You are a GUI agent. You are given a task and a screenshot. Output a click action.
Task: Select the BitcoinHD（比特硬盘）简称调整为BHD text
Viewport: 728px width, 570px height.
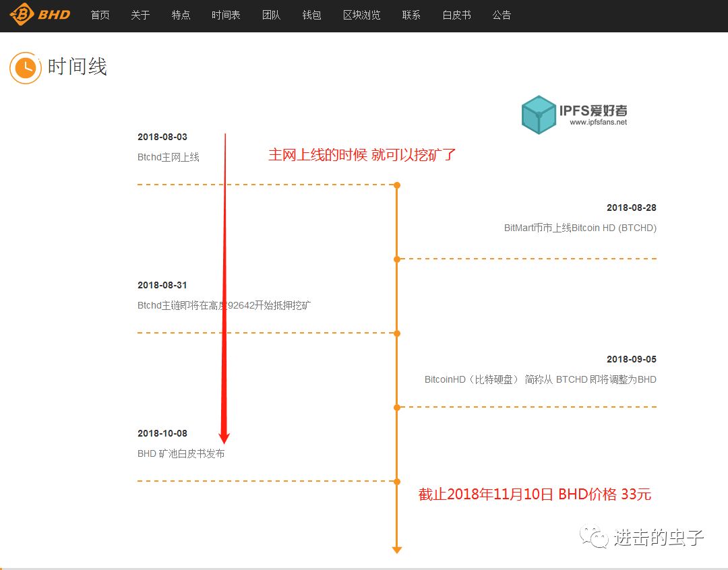[x=541, y=380]
